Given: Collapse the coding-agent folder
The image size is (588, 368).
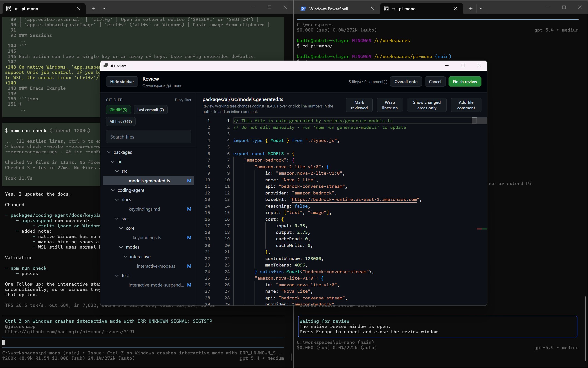Looking at the screenshot, I should point(113,190).
